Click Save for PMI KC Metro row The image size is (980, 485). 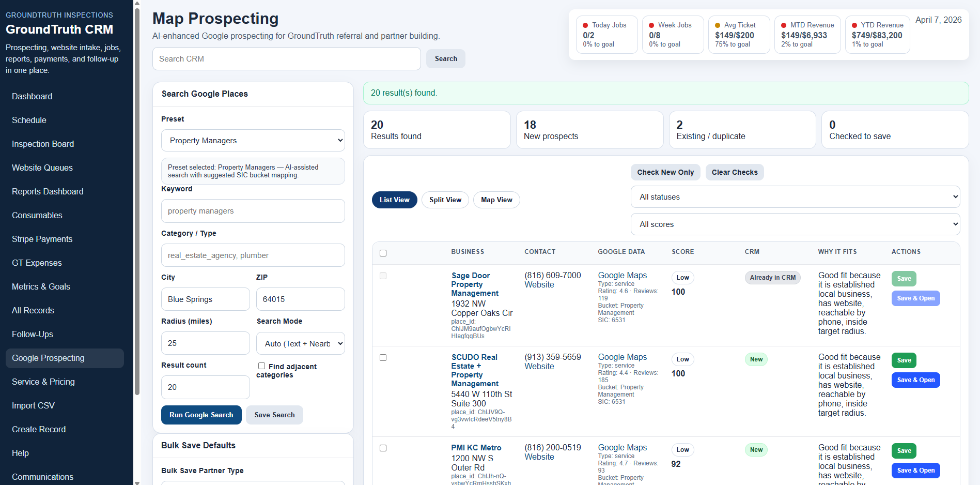pyautogui.click(x=904, y=451)
